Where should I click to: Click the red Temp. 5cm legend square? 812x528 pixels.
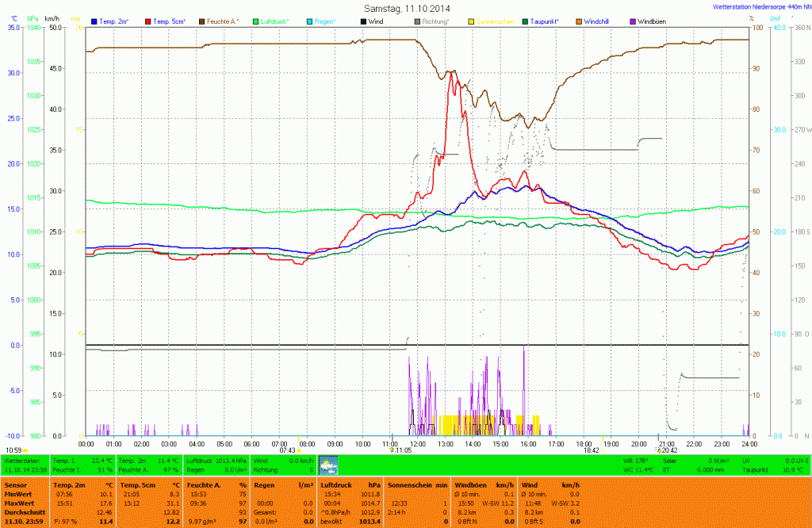148,21
